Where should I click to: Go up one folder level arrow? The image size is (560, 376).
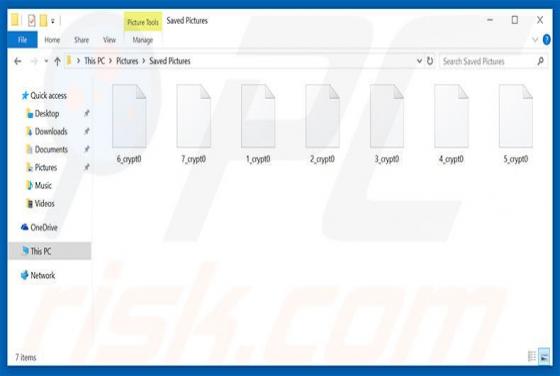point(57,61)
